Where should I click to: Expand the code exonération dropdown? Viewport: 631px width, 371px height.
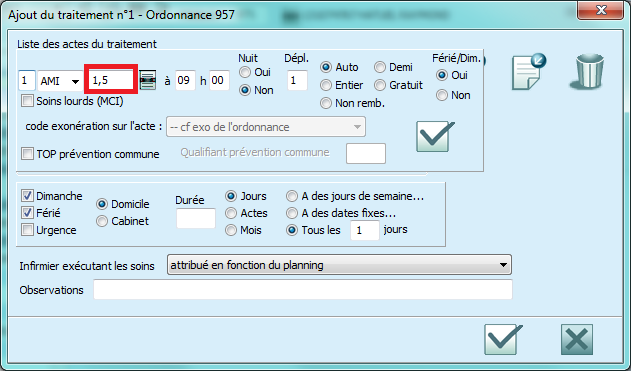266,127
